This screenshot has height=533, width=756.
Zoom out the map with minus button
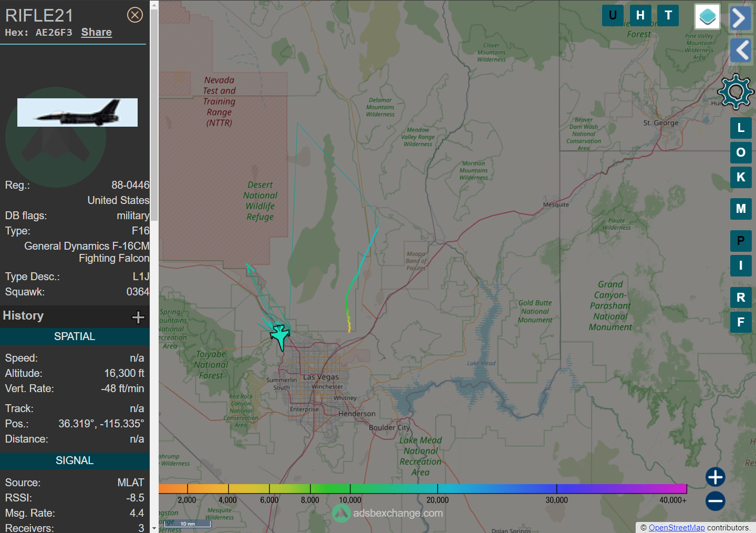pyautogui.click(x=715, y=501)
